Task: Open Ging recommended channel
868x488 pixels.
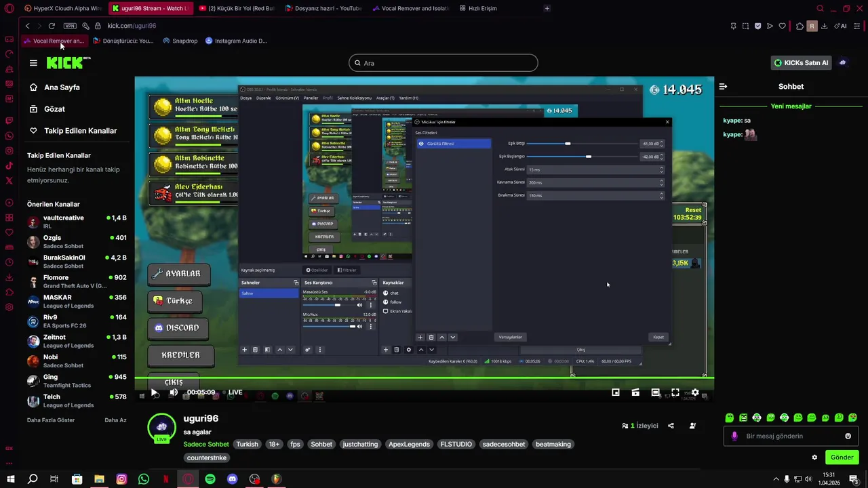Action: pyautogui.click(x=77, y=381)
